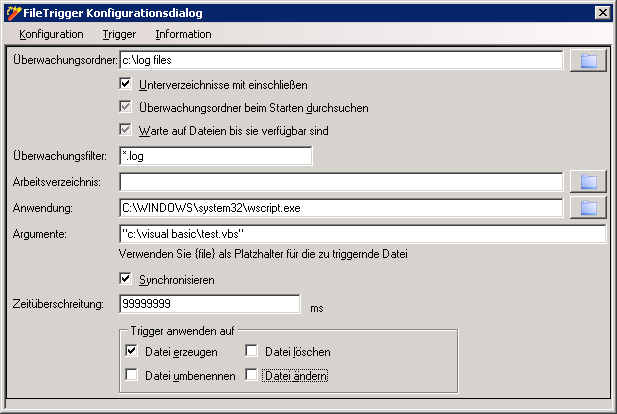Click the Überwachungsordner path field
617x414 pixels.
coord(340,61)
